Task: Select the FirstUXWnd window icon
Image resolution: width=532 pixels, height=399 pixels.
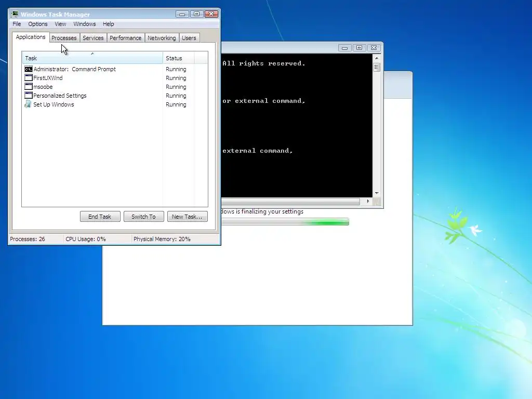Action: coord(29,78)
